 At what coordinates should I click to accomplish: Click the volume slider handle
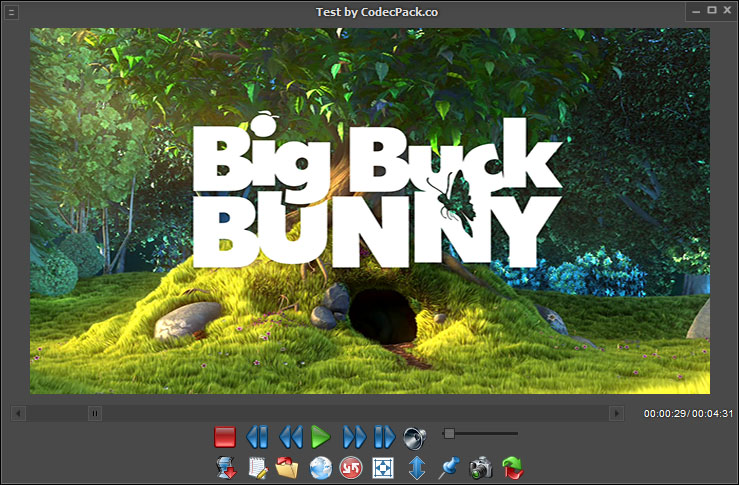click(449, 433)
